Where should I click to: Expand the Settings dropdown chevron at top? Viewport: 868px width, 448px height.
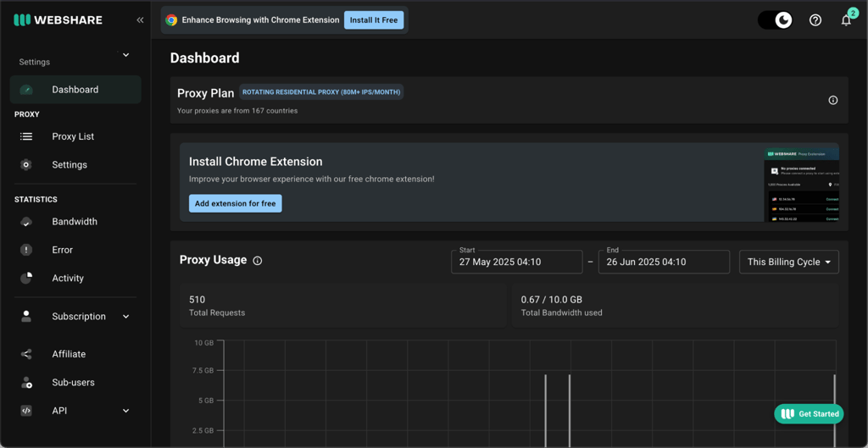[x=125, y=55]
